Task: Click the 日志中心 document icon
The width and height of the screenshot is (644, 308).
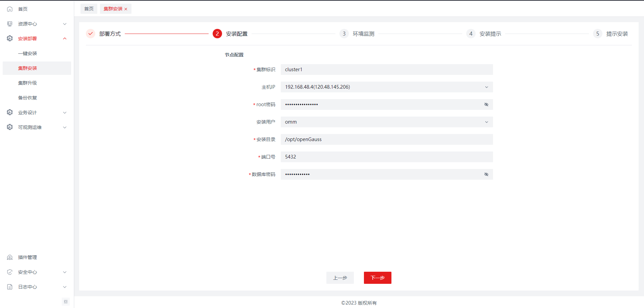Action: [10, 287]
